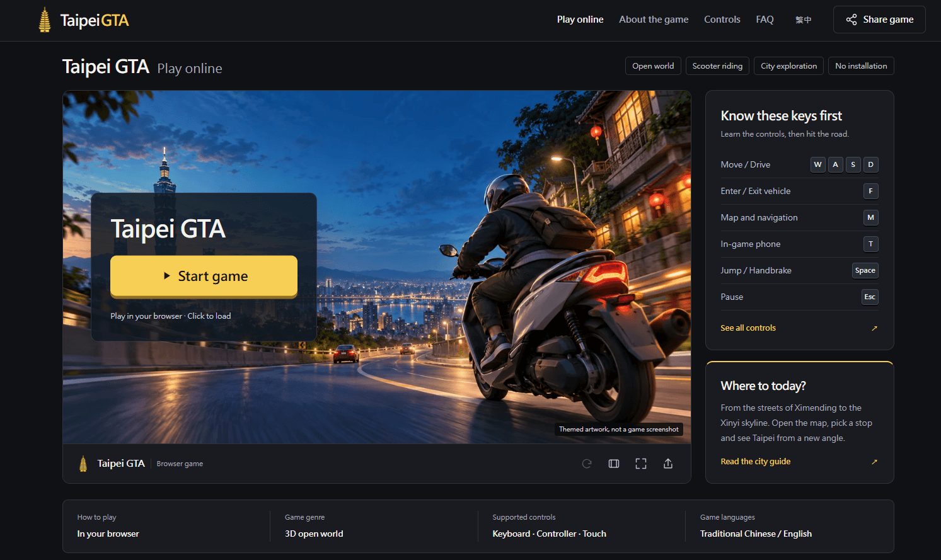Click the S key badge
Screen dimensions: 941x560
coord(853,164)
